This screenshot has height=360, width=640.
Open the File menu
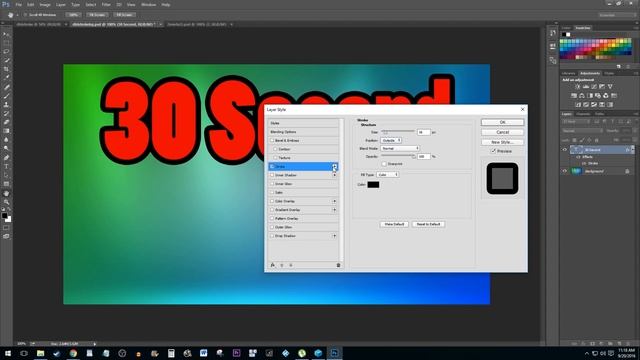[18, 4]
